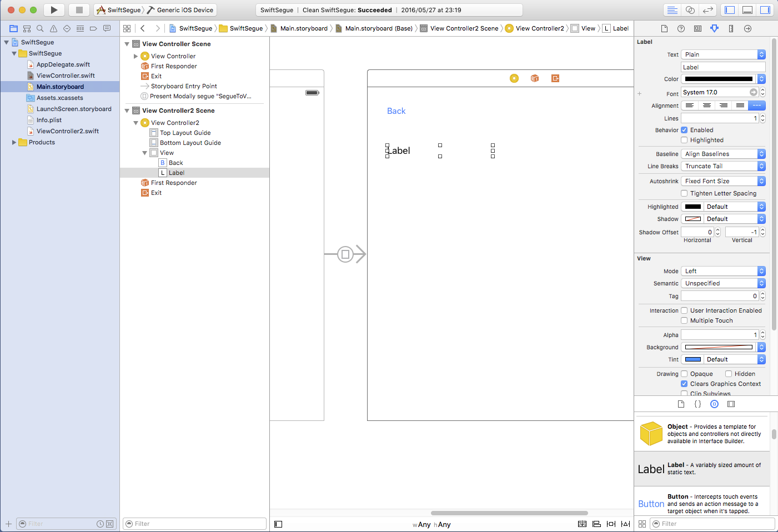Click the Run (play) button
This screenshot has width=778, height=532.
tap(54, 10)
